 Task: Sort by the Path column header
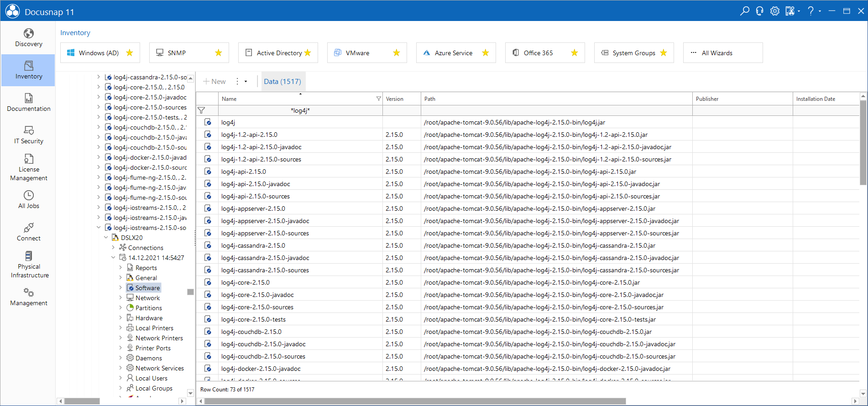[x=556, y=99]
